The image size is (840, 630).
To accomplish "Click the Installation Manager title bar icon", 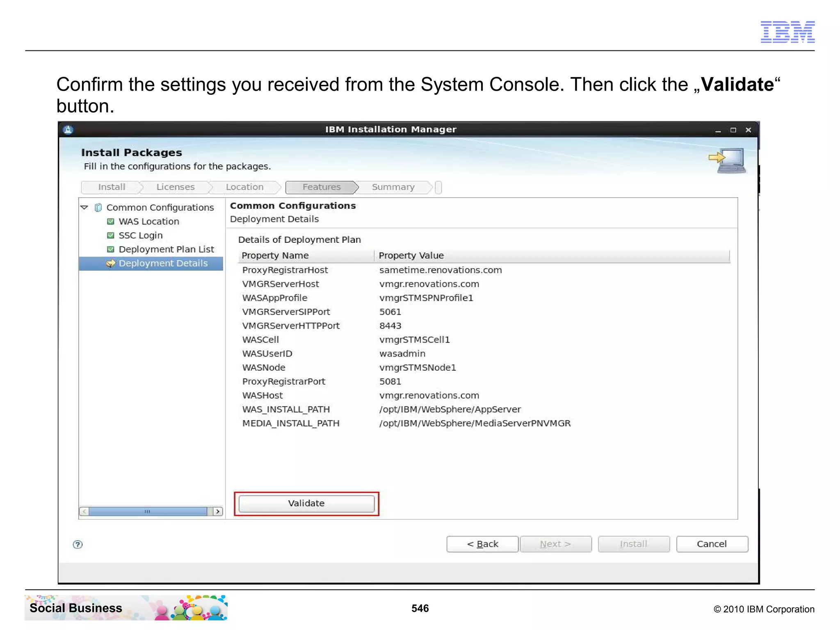I will tap(68, 130).
